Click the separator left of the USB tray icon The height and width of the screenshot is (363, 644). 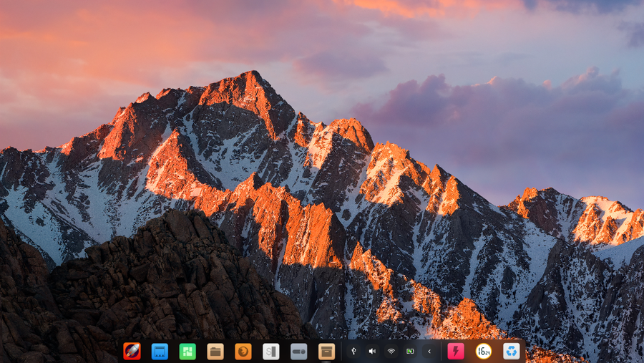pyautogui.click(x=341, y=351)
